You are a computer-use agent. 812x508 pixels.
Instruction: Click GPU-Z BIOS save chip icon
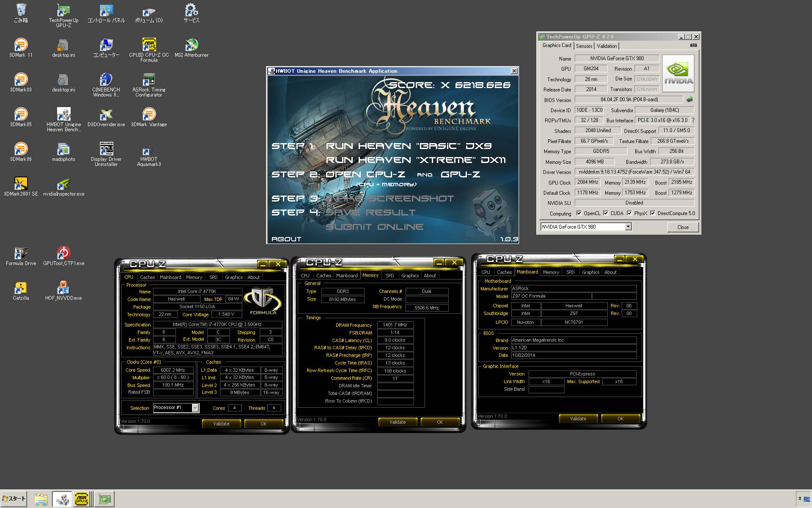pyautogui.click(x=690, y=99)
